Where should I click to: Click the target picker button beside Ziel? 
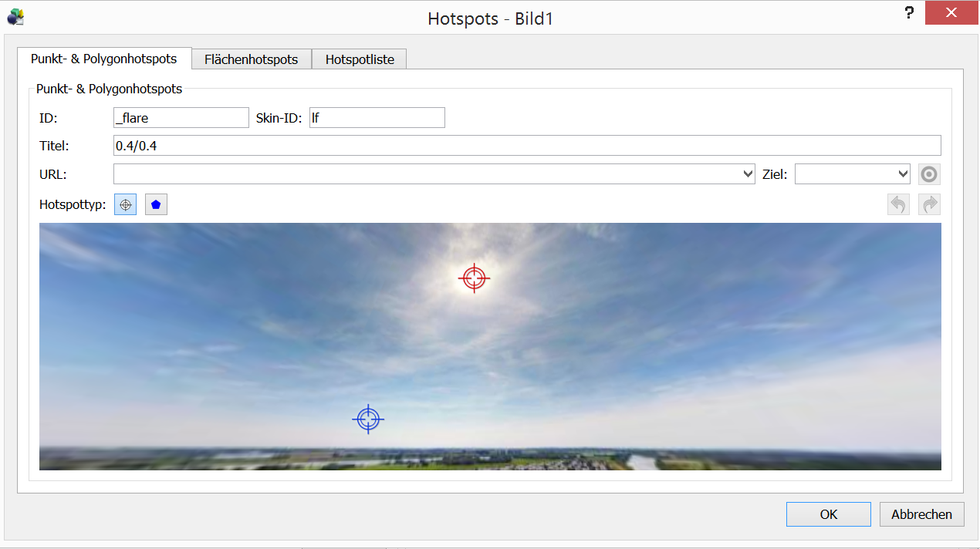930,174
